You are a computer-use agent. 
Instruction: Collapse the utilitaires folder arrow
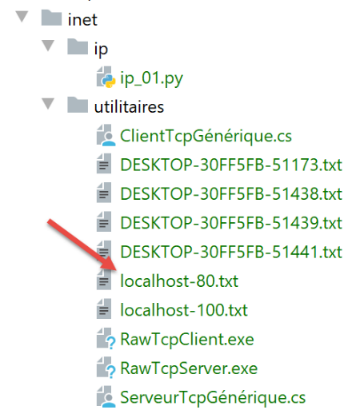click(x=48, y=104)
